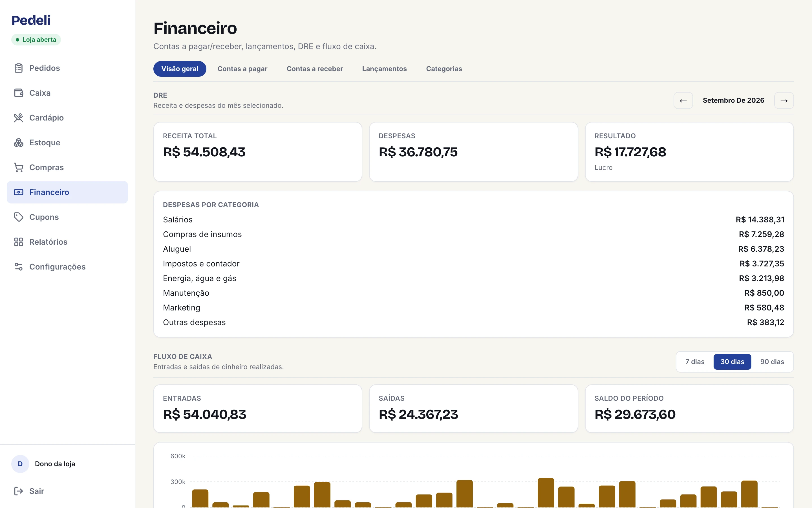812x508 pixels.
Task: Click the Saldo do período value R$ 29.673,60
Action: tap(635, 414)
